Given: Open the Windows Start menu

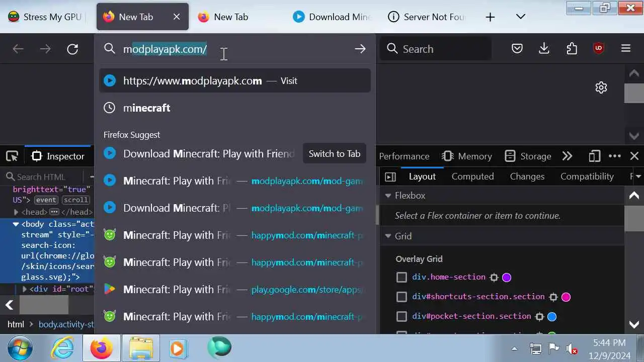Looking at the screenshot, I should click(x=20, y=348).
